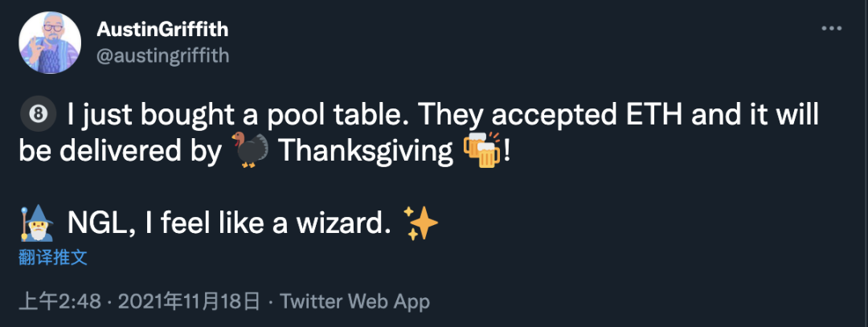Click the turkey emoji icon
This screenshot has height=327, width=868.
click(x=249, y=151)
